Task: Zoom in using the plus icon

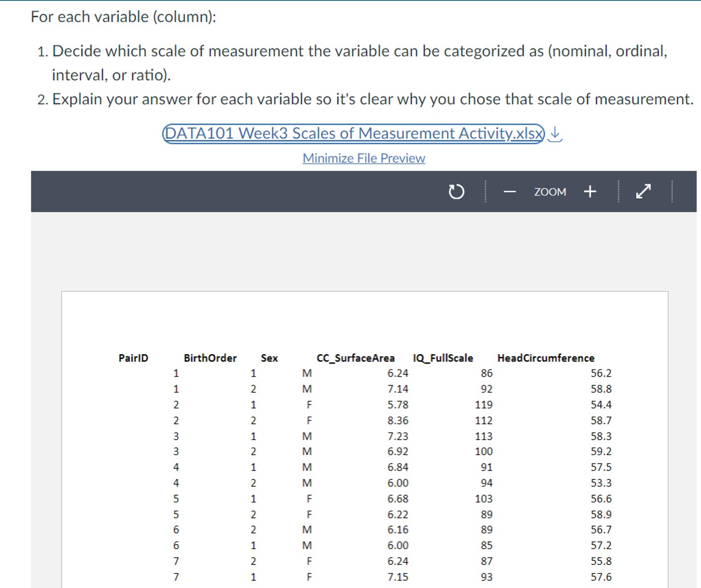Action: point(590,191)
